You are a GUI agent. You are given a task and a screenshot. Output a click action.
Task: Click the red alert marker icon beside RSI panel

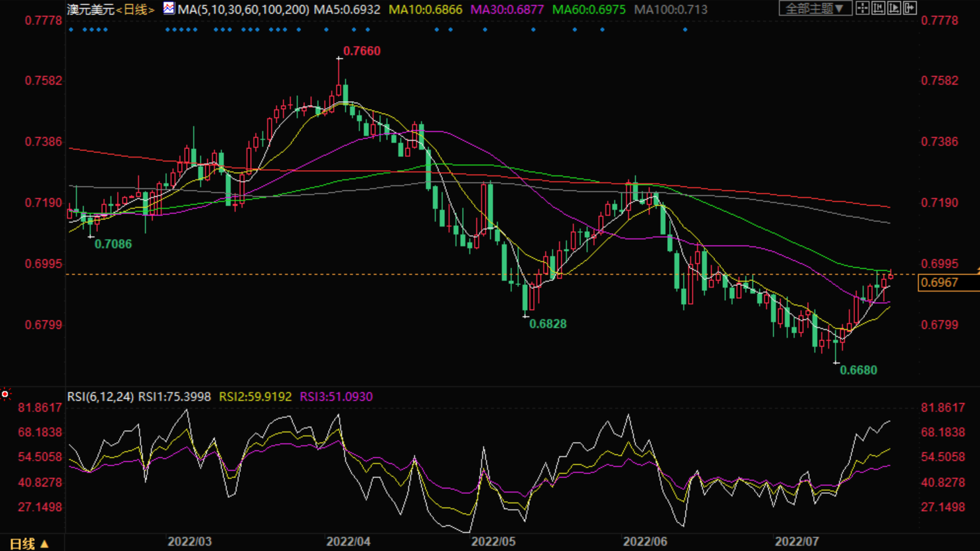point(5,394)
